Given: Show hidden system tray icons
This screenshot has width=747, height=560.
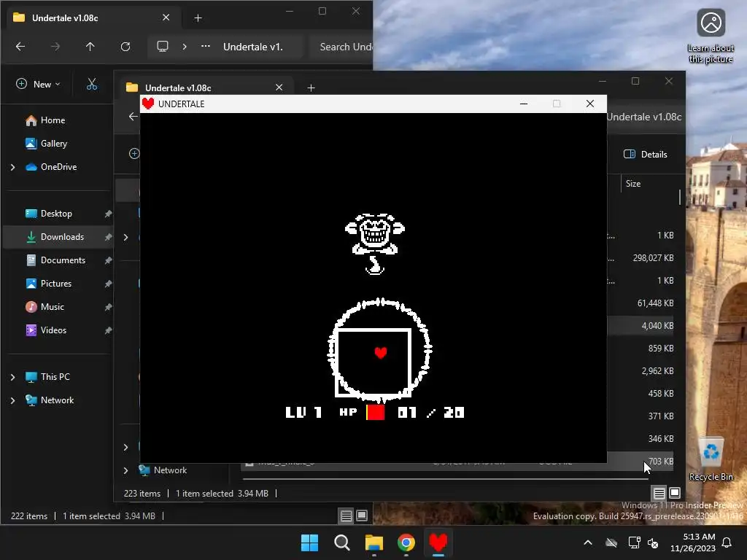Looking at the screenshot, I should (588, 542).
